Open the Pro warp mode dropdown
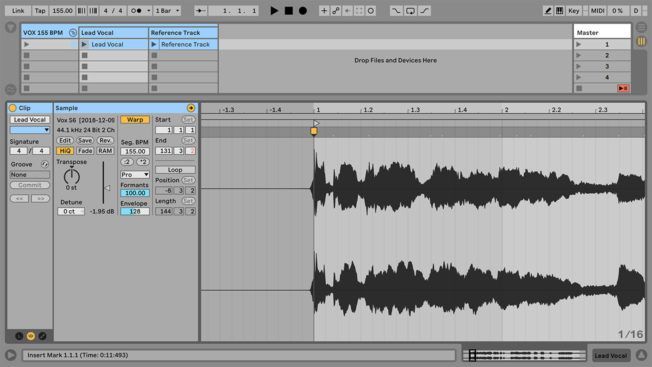 coord(135,175)
